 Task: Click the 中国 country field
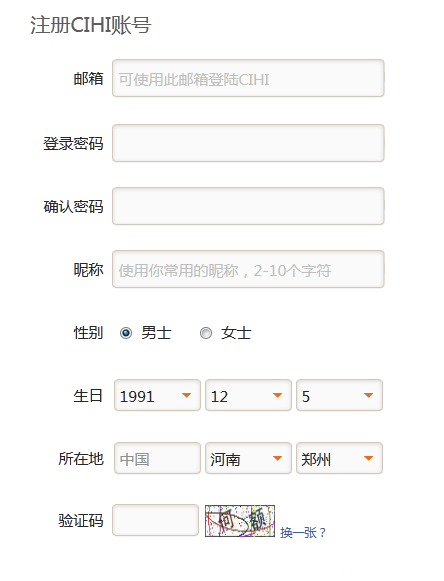[x=157, y=458]
